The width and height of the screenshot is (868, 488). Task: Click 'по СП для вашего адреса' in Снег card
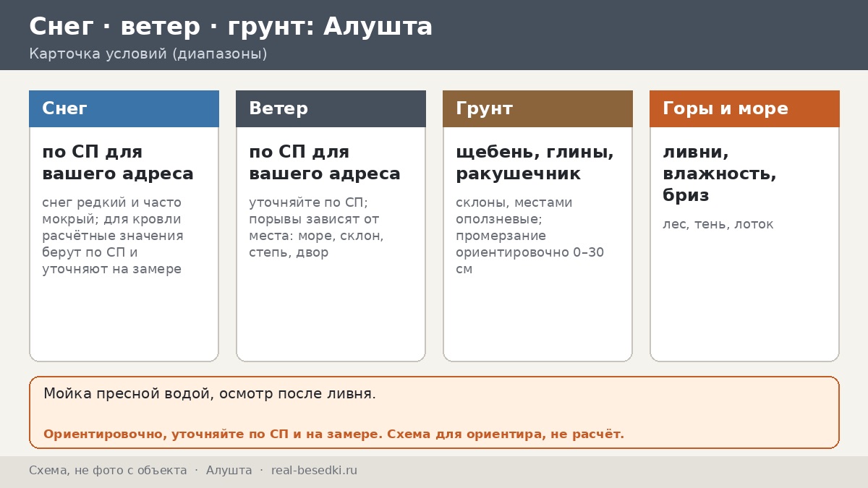point(118,163)
